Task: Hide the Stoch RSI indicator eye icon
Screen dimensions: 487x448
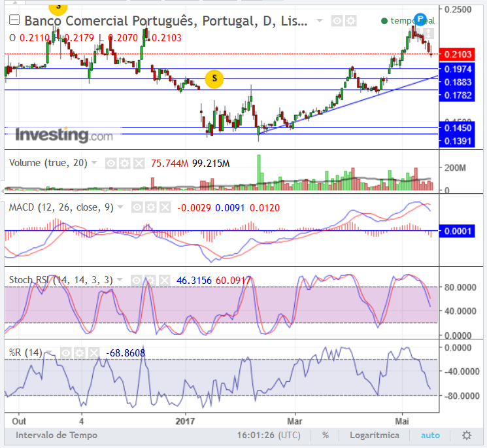Action: point(136,281)
